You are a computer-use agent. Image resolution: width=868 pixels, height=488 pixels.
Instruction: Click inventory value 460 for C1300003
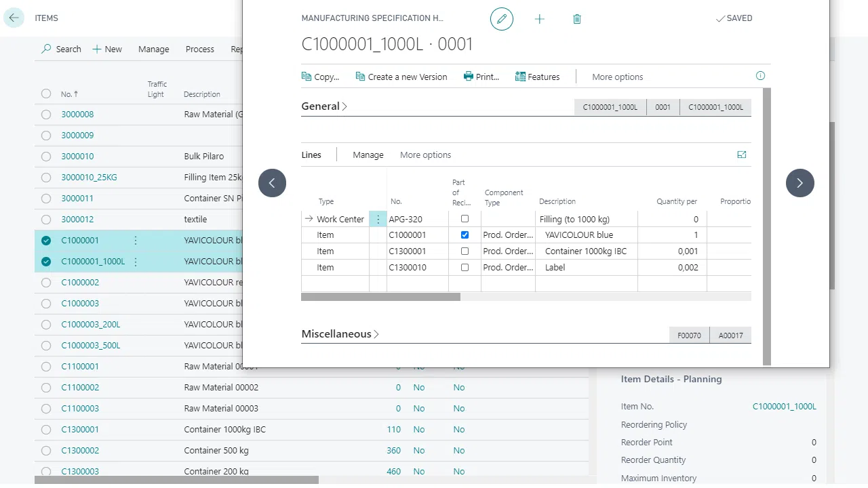(x=393, y=472)
